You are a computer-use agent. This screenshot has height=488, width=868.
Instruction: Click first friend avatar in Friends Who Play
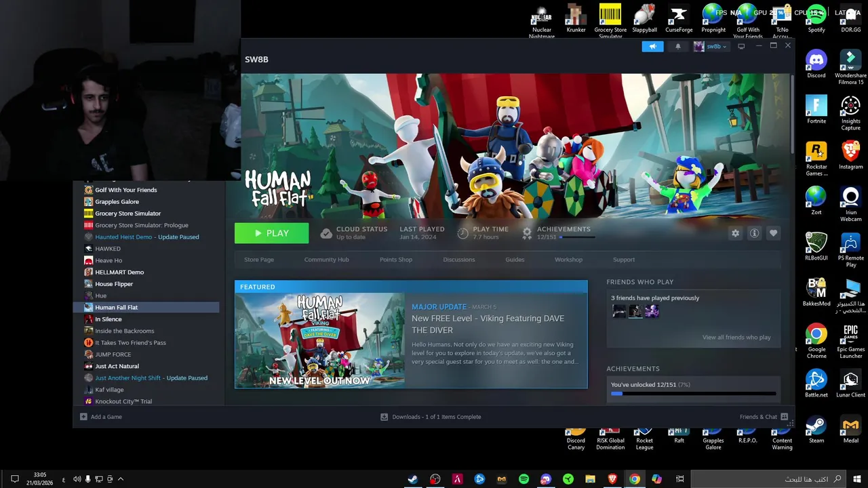[619, 311]
